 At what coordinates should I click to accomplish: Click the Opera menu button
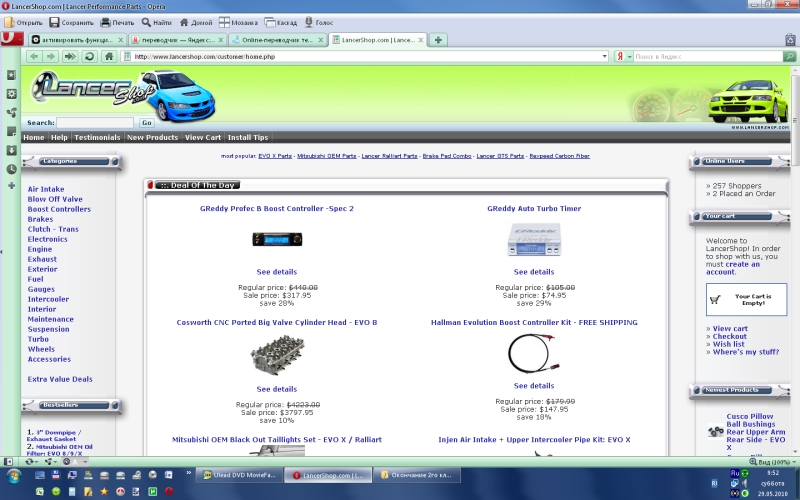(x=11, y=39)
